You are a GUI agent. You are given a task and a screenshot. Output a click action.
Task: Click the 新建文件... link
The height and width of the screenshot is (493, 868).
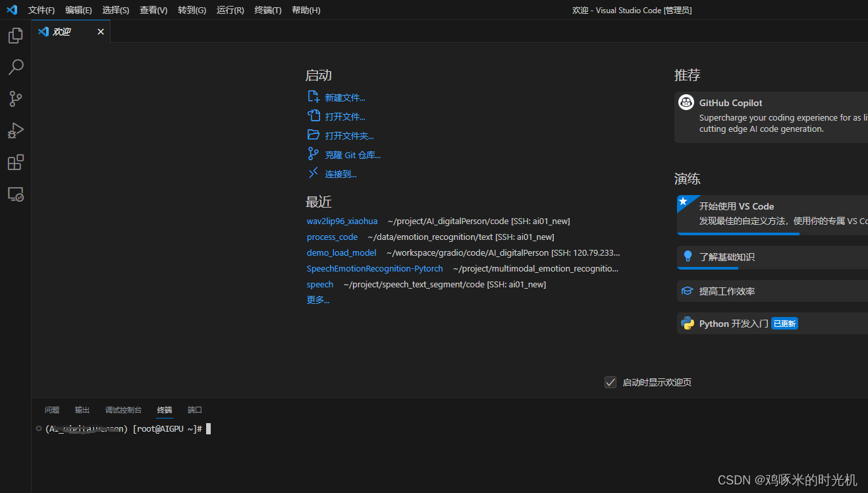345,98
